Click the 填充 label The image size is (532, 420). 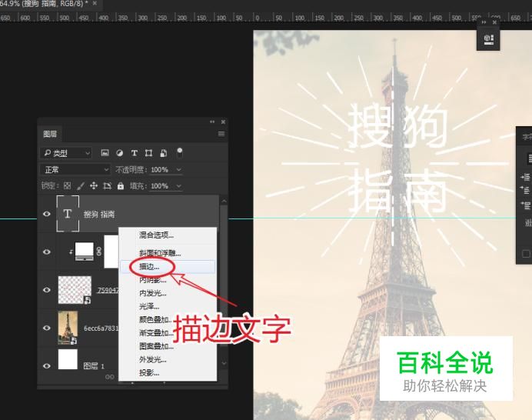pyautogui.click(x=138, y=185)
